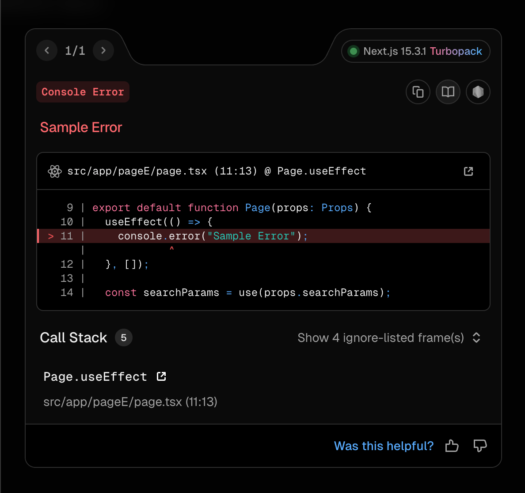This screenshot has height=493, width=525.
Task: Go to previous error arrow
Action: click(x=47, y=51)
